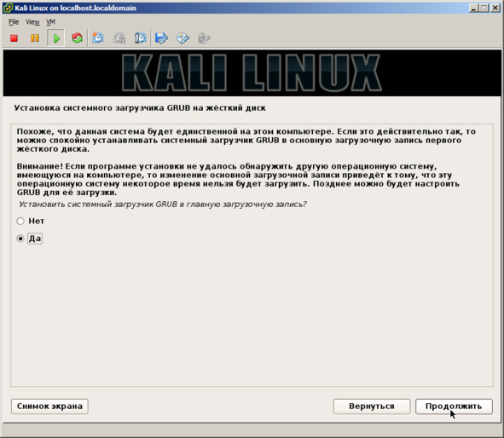Click the Reset VM icon
This screenshot has width=504, height=438.
pos(77,37)
